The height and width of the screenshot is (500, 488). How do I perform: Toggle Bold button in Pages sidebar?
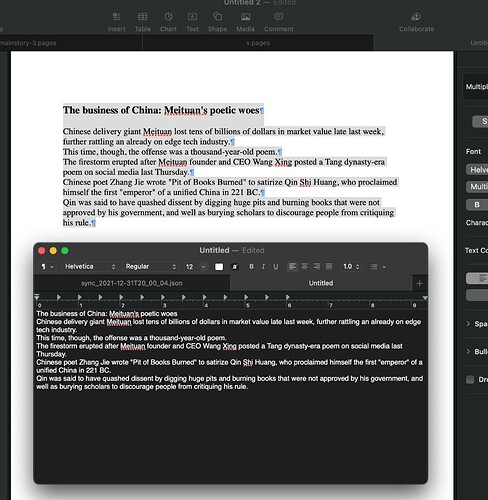(477, 205)
